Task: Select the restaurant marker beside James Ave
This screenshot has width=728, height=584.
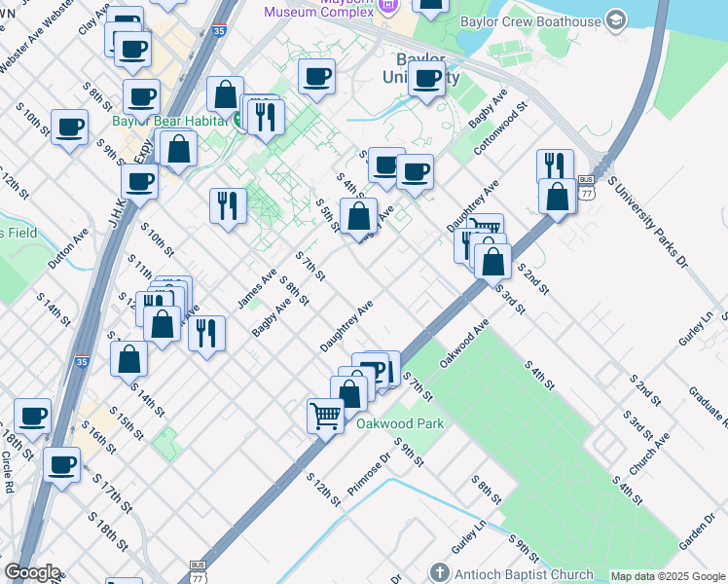Action: tap(228, 205)
